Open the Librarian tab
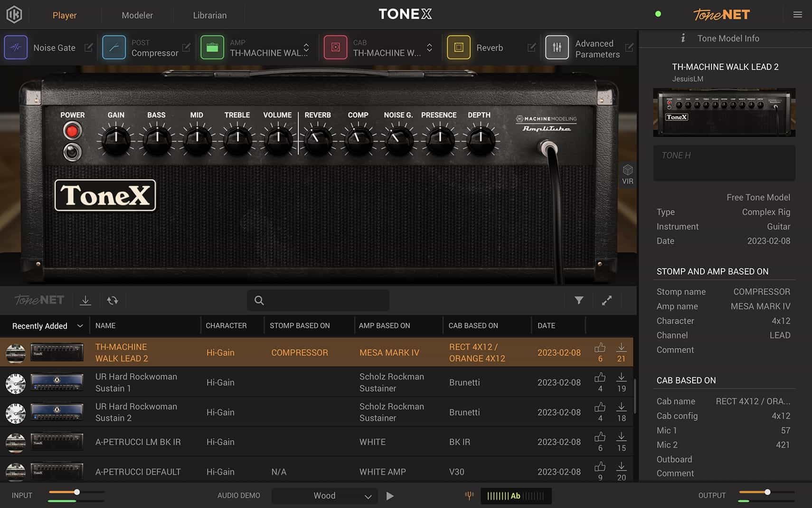Image resolution: width=812 pixels, height=508 pixels. [x=210, y=15]
